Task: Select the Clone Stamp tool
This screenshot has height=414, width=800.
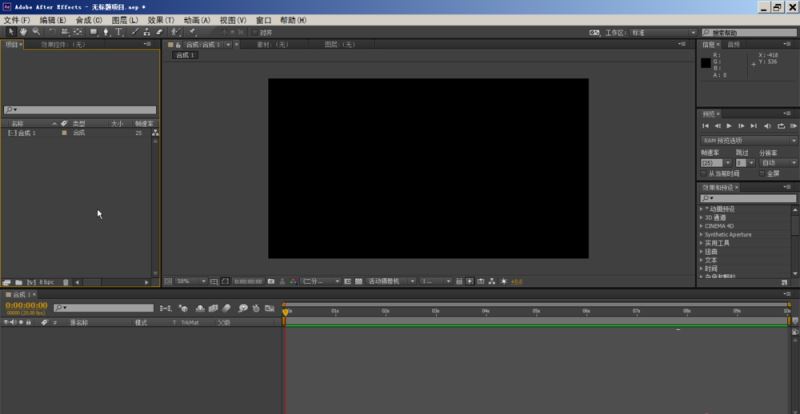Action: 147,32
